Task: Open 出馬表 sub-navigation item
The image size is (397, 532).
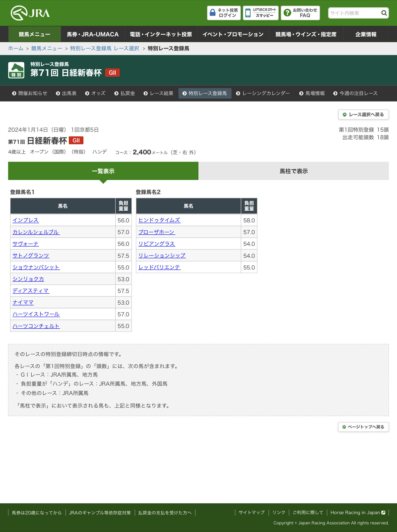Action: (x=66, y=93)
